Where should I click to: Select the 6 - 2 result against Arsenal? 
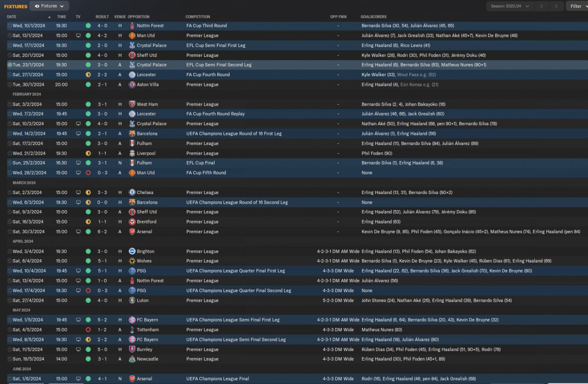point(102,232)
